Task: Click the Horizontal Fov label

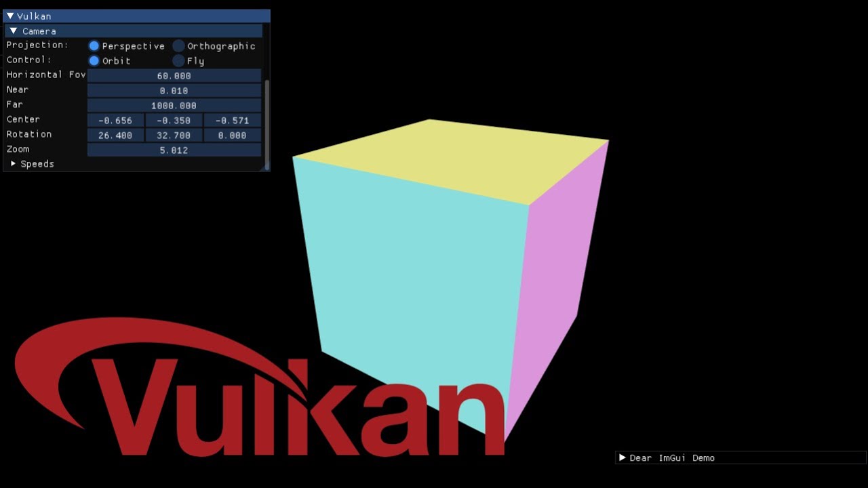Action: (x=46, y=75)
